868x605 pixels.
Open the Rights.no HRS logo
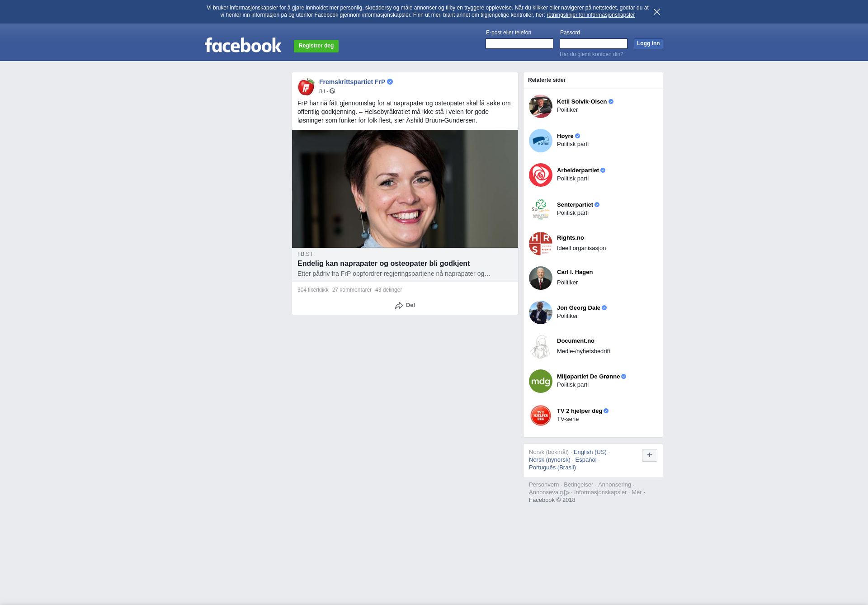541,244
